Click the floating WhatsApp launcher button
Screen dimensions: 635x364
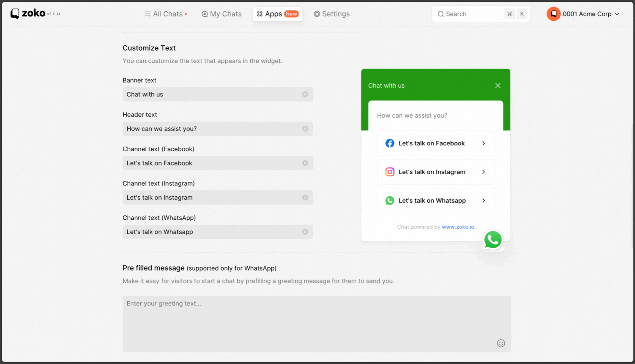(493, 240)
